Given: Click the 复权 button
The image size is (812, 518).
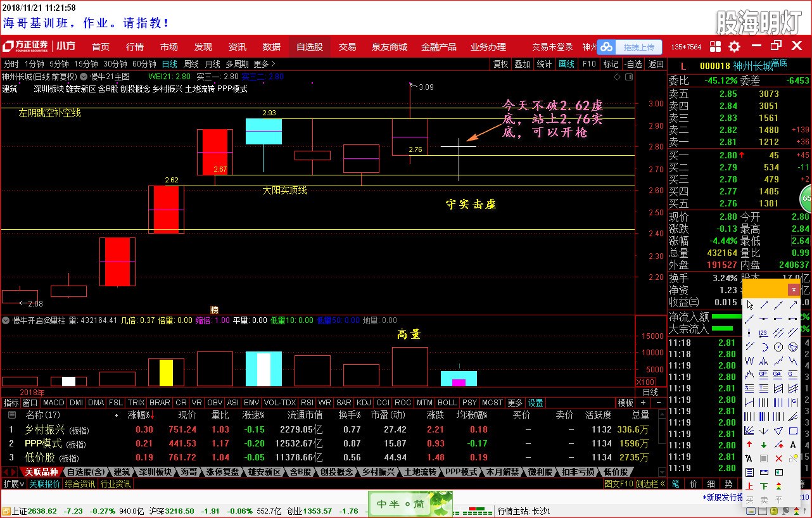Looking at the screenshot, I should pos(500,64).
